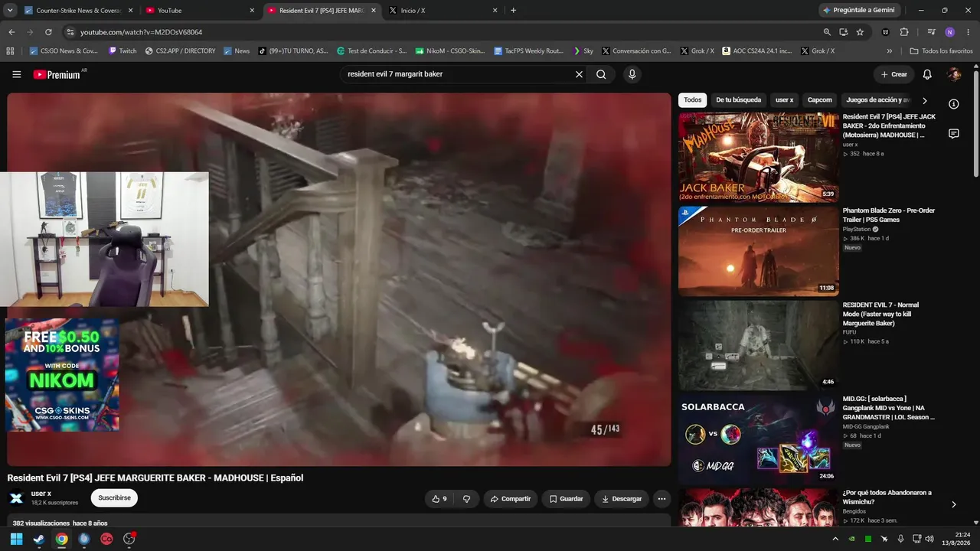Open the Marguerite Baker faster kill thumbnail
The height and width of the screenshot is (551, 980).
pyautogui.click(x=758, y=345)
